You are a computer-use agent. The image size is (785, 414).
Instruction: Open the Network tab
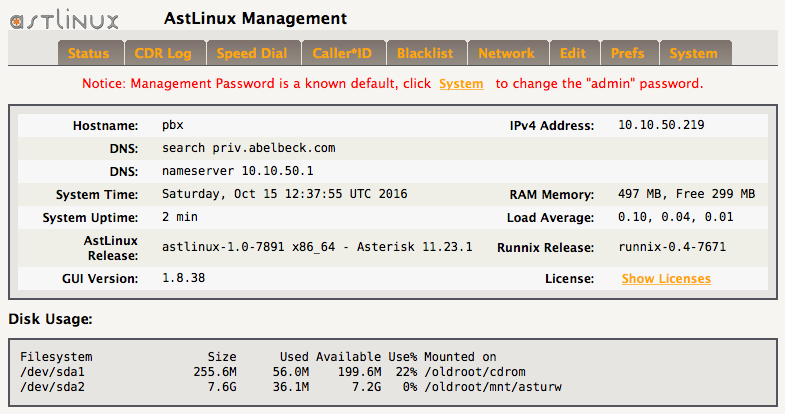pyautogui.click(x=507, y=53)
